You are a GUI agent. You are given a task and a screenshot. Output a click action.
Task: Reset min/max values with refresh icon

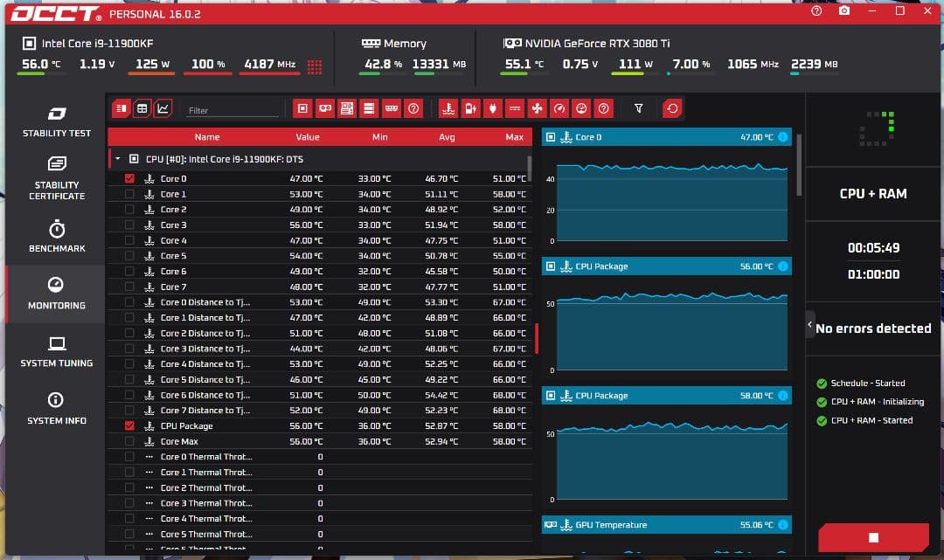click(672, 109)
